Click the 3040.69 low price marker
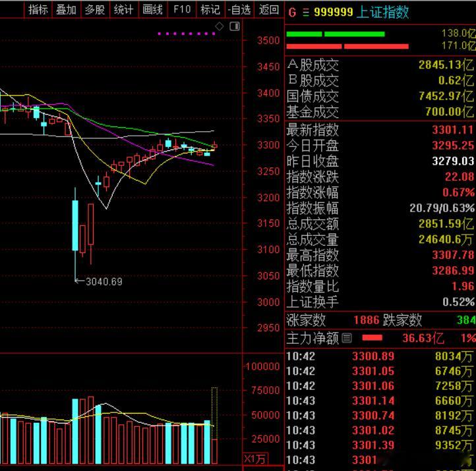This screenshot has width=476, height=471. click(104, 282)
